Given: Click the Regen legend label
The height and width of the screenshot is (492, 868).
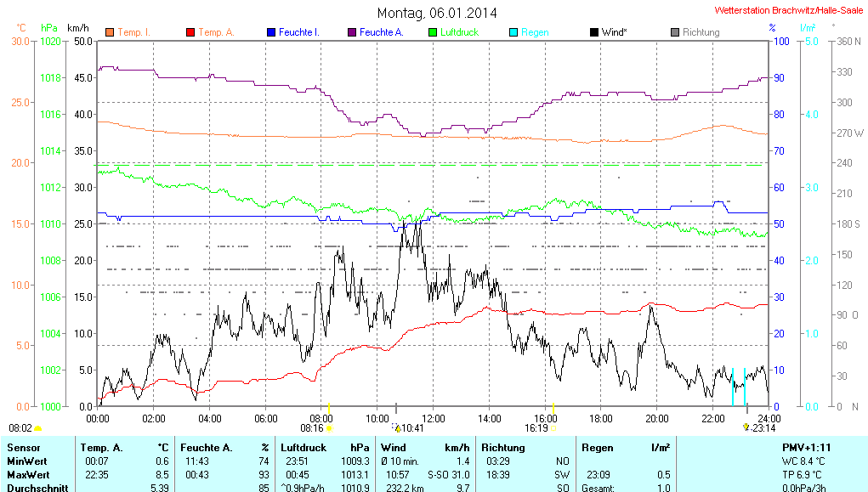Looking at the screenshot, I should click(x=535, y=32).
